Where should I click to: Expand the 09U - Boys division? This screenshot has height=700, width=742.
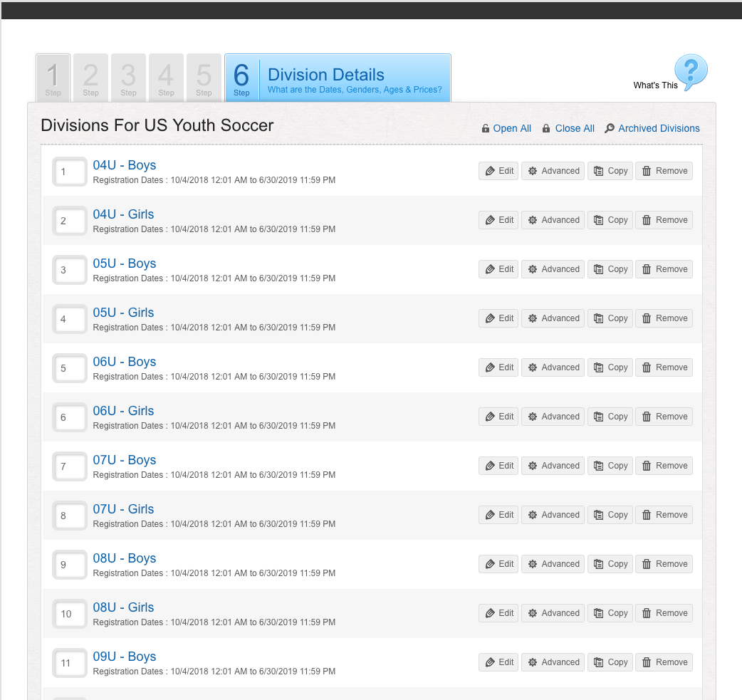(x=125, y=657)
